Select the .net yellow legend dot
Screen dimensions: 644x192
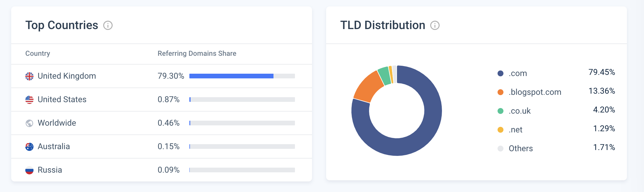tap(500, 130)
